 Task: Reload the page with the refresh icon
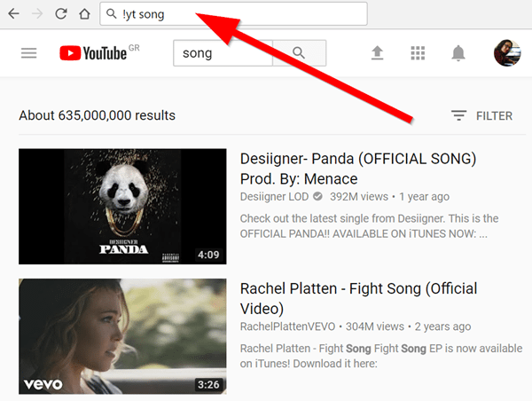(60, 13)
